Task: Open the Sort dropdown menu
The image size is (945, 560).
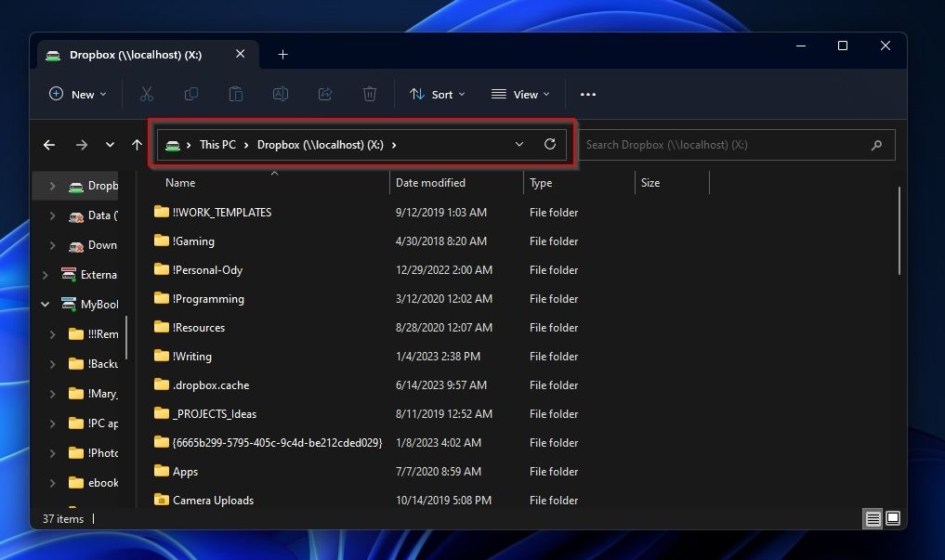Action: click(x=437, y=94)
